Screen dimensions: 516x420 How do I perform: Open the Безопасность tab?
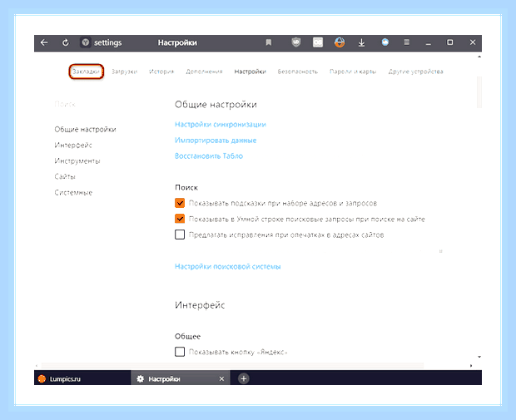coord(298,72)
